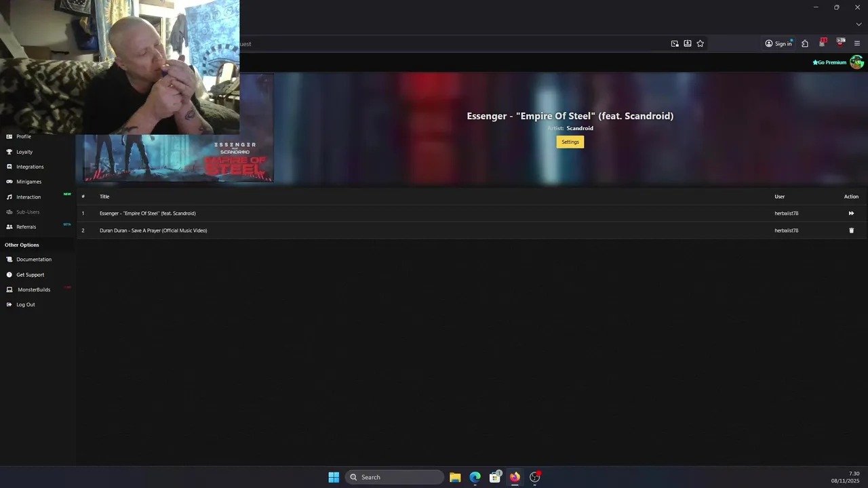Open the taskbar clock and date
868x488 pixels.
(846, 477)
